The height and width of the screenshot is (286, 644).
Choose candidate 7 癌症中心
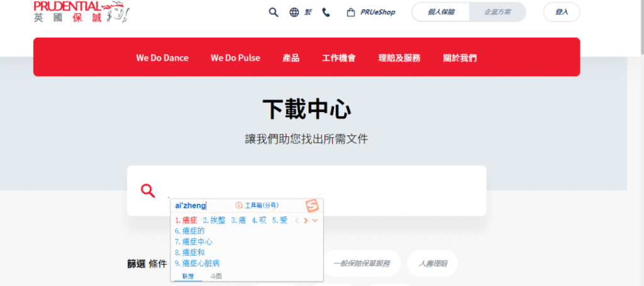[194, 242]
